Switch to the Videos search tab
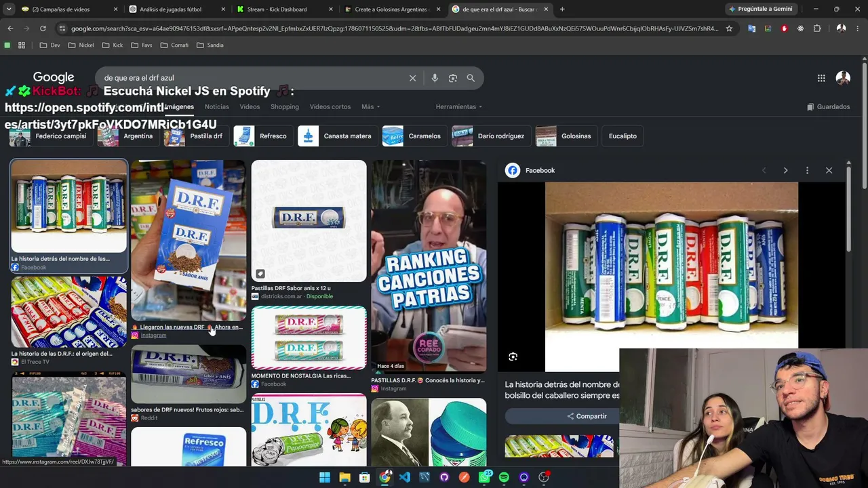The height and width of the screenshot is (488, 868). pyautogui.click(x=250, y=106)
